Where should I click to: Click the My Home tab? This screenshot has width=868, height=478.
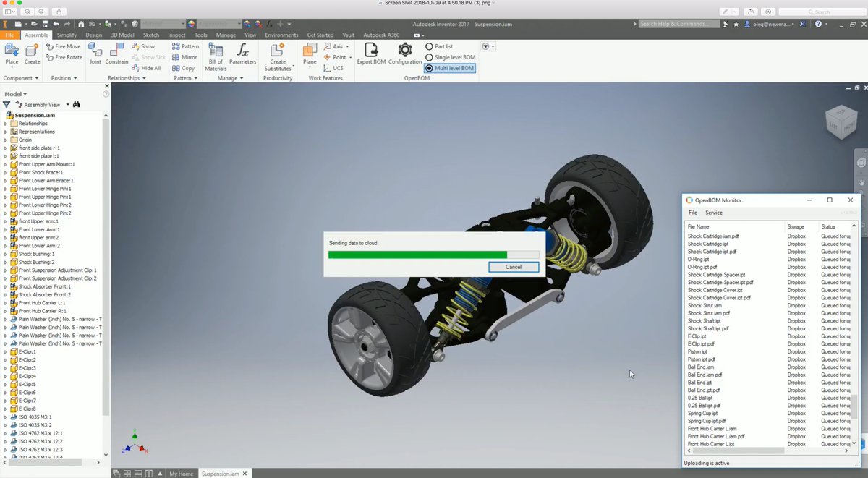pyautogui.click(x=182, y=474)
